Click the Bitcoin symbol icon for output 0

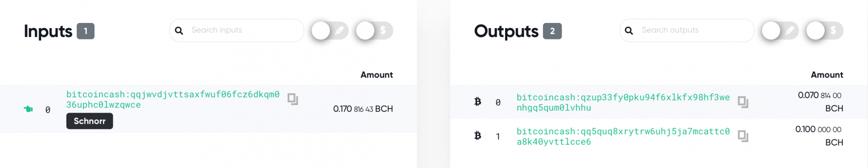(x=478, y=101)
